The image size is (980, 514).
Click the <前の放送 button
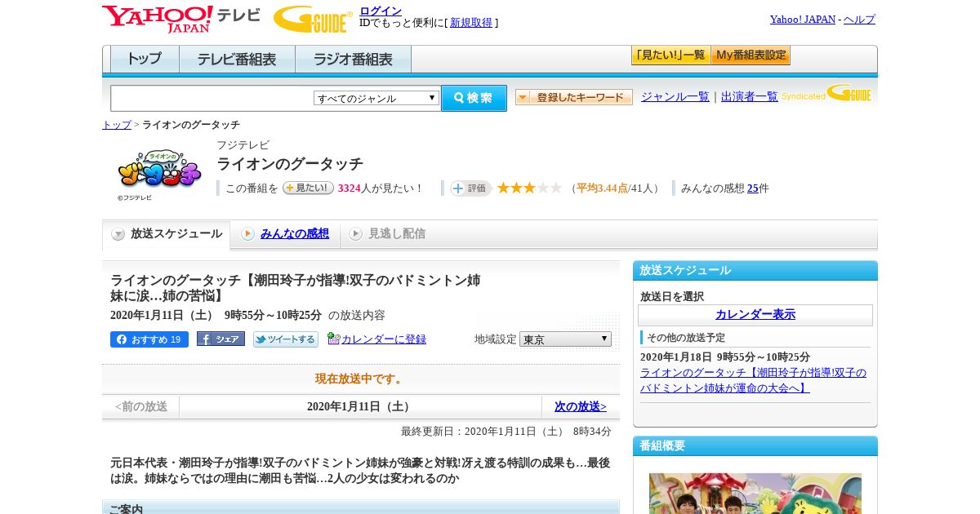pos(141,406)
